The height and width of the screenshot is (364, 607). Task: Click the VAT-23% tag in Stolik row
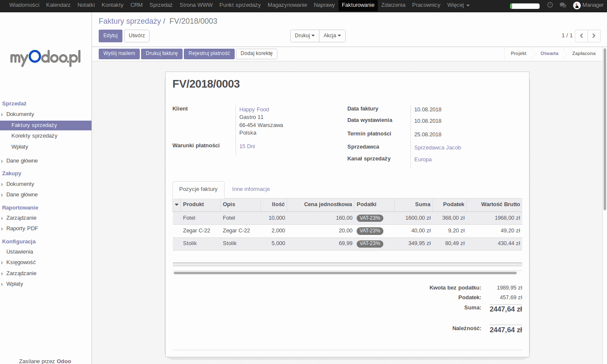(x=370, y=244)
